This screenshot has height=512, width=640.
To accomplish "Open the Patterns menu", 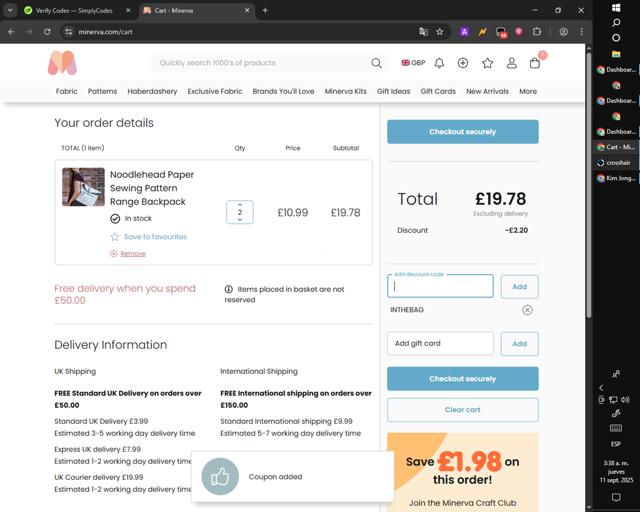I will [x=102, y=91].
